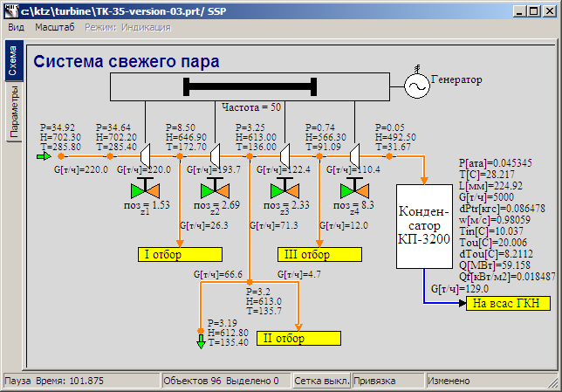The height and width of the screenshot is (392, 562).
Task: Toggle 'Привязка' snap in status bar
Action: coord(376,382)
